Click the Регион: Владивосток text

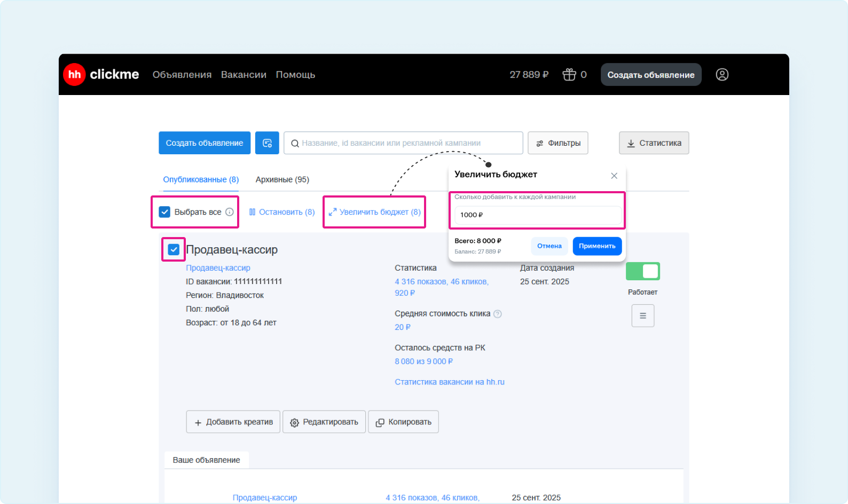coord(225,295)
